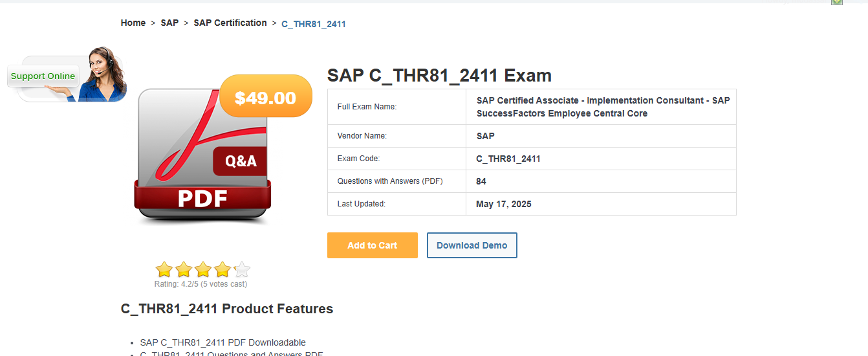Viewport: 868px width, 356px height.
Task: Click the second rating star
Action: (x=184, y=269)
